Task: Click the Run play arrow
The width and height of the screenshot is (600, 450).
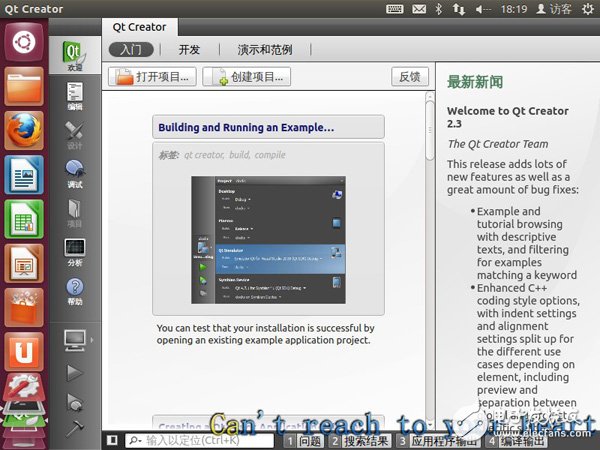Action: tap(75, 373)
